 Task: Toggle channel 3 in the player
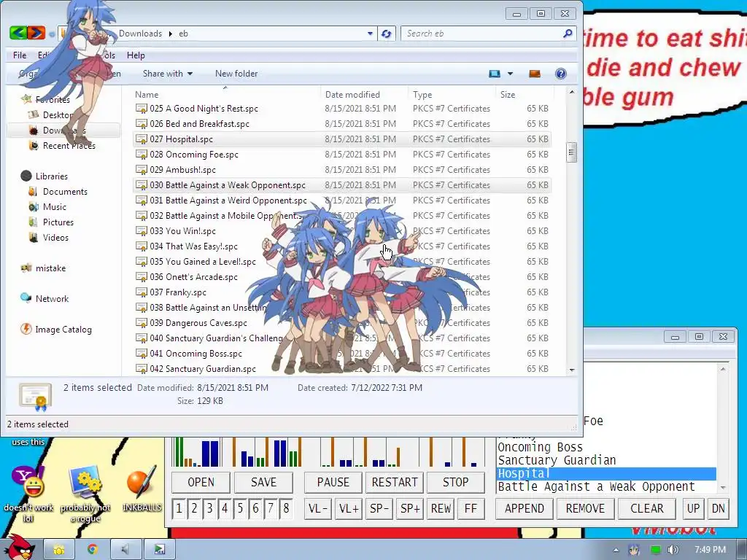(x=209, y=508)
